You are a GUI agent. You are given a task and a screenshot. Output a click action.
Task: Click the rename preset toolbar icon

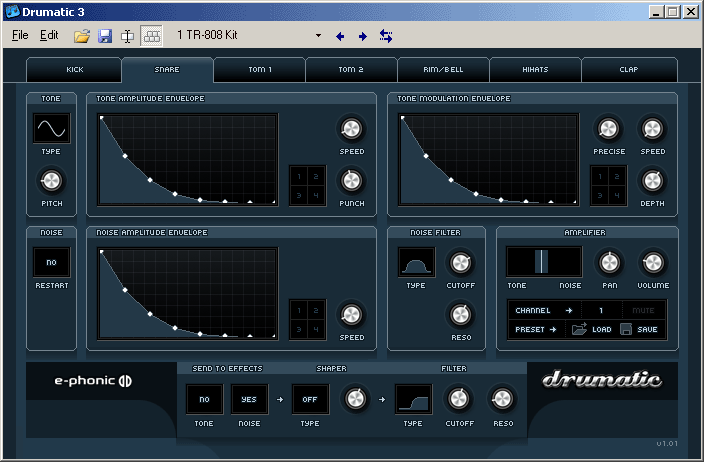pyautogui.click(x=128, y=36)
